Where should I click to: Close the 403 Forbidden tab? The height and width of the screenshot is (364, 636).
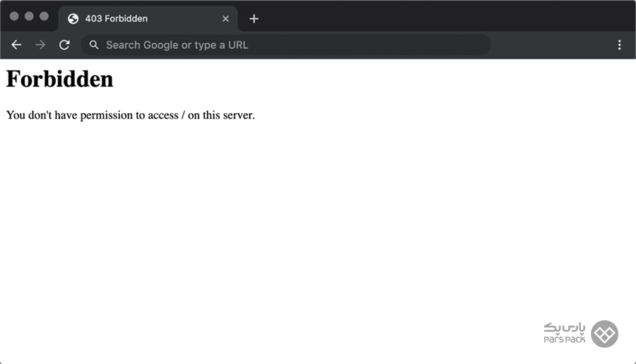pos(225,19)
